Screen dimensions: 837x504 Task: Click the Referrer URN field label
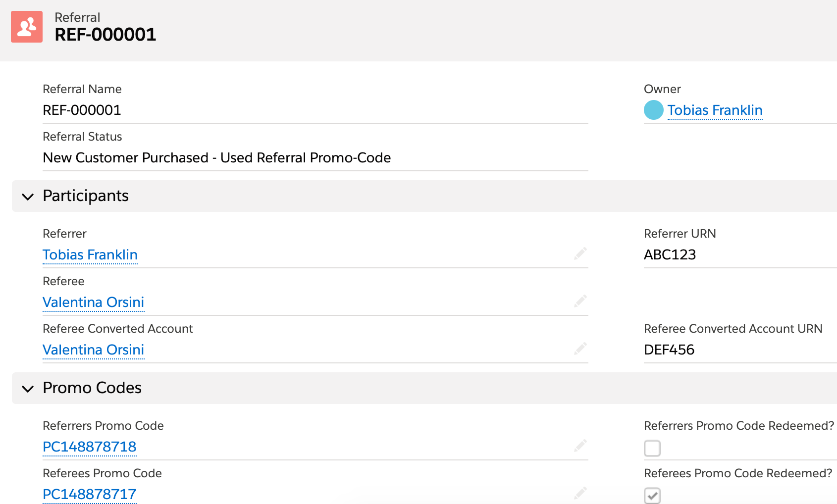(x=680, y=234)
